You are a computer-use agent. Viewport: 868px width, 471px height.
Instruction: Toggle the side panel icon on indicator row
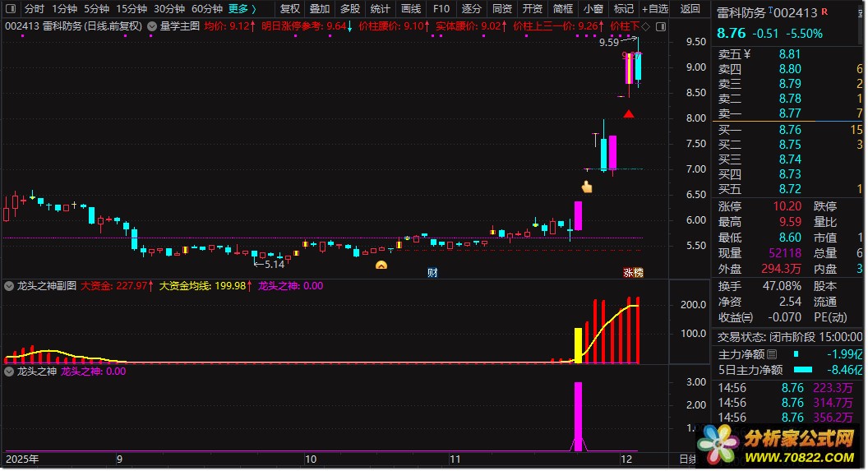click(661, 26)
